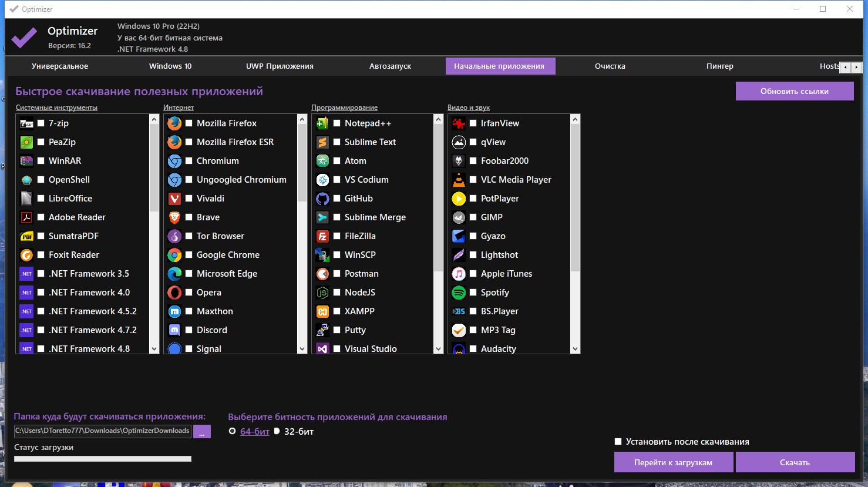868x487 pixels.
Task: Click the Скачать button
Action: [795, 462]
